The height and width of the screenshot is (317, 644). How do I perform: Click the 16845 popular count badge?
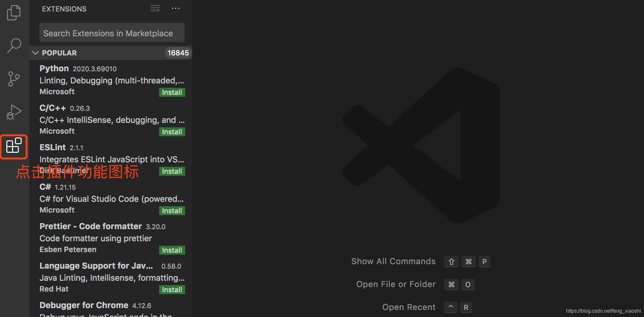click(x=178, y=53)
